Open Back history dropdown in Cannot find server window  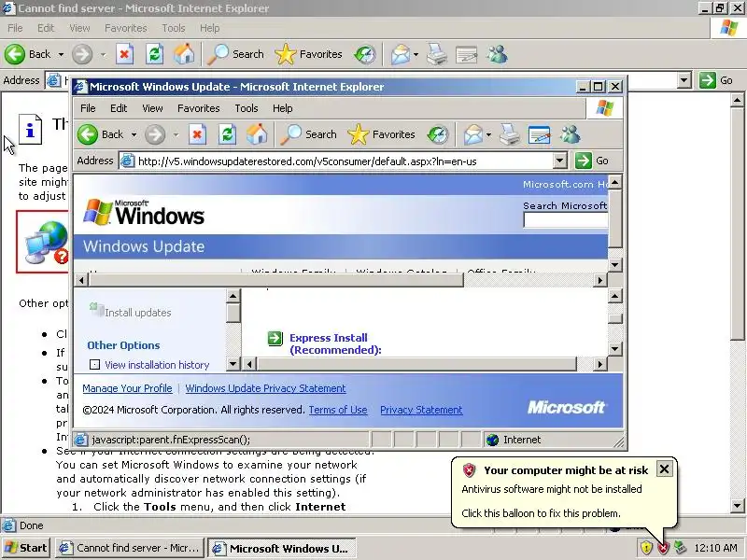coord(61,54)
